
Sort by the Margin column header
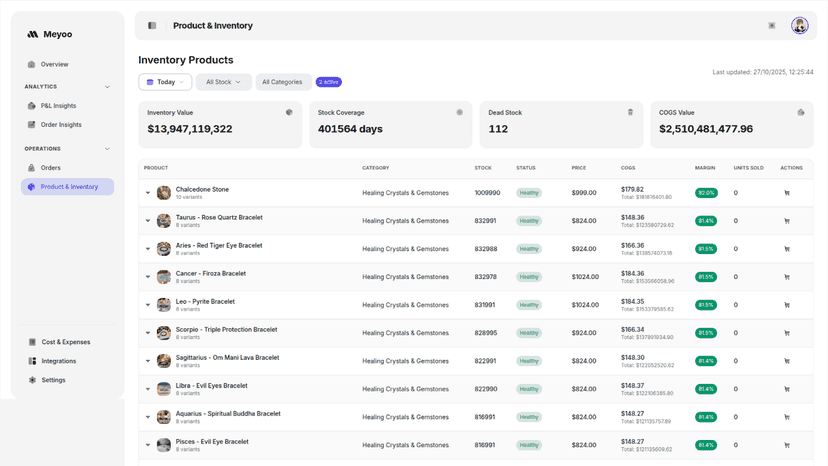tap(705, 168)
